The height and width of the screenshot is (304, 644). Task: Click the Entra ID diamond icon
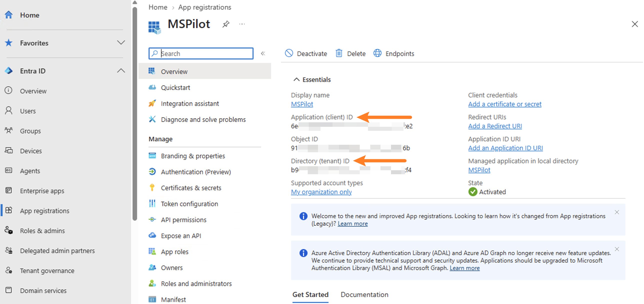click(x=8, y=71)
